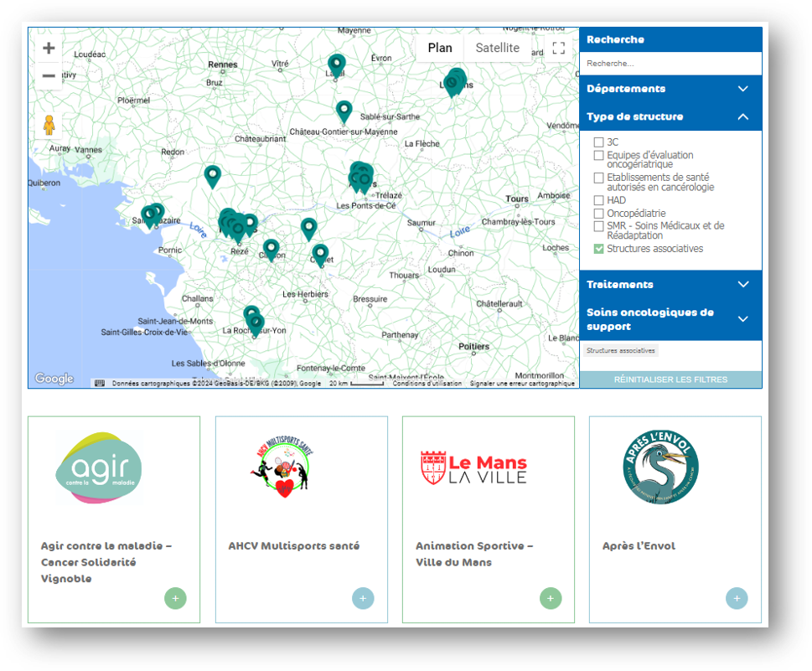The height and width of the screenshot is (671, 812).
Task: Collapse the Type de structure filter
Action: pos(670,116)
